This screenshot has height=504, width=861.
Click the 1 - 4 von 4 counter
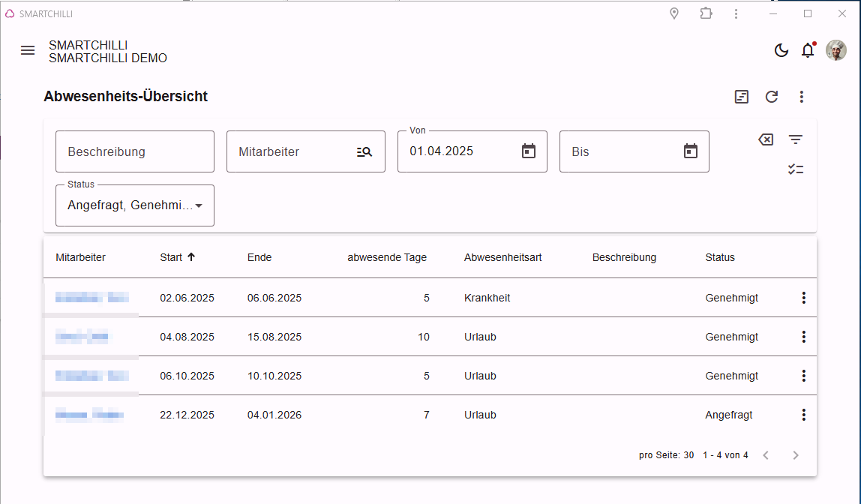725,455
